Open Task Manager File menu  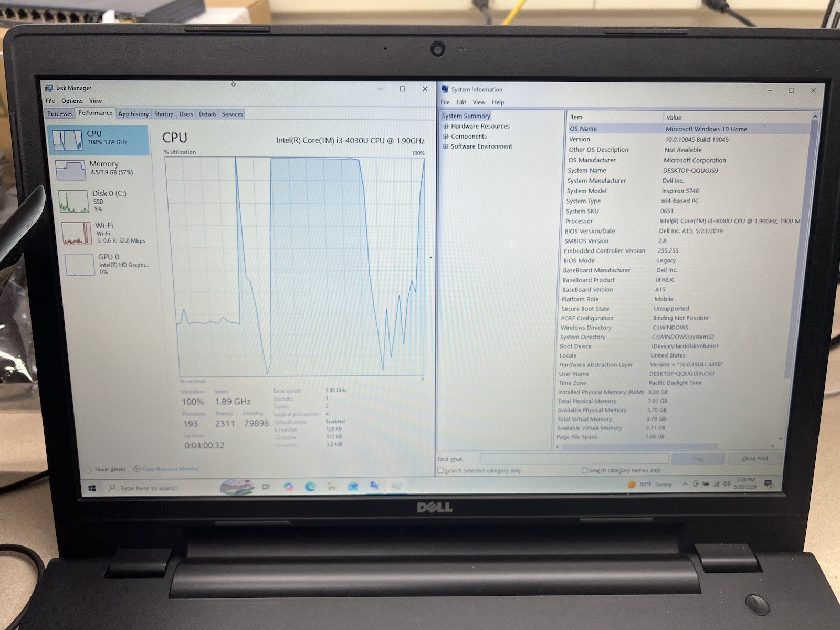50,101
